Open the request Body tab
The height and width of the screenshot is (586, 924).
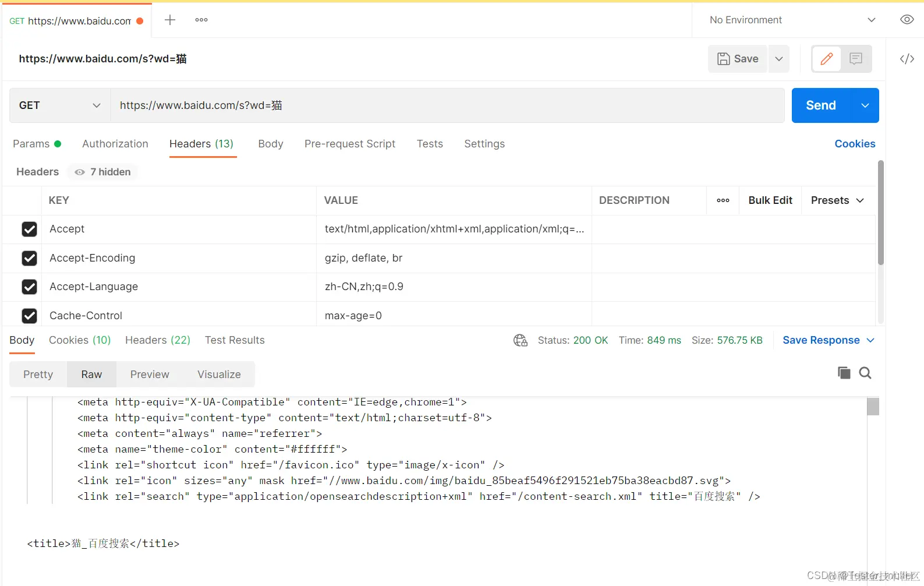point(271,144)
